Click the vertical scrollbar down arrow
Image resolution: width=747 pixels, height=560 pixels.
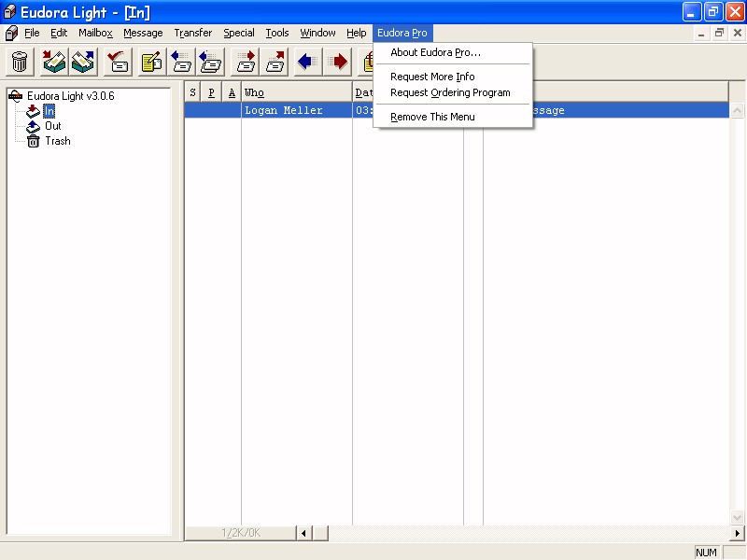click(x=737, y=517)
